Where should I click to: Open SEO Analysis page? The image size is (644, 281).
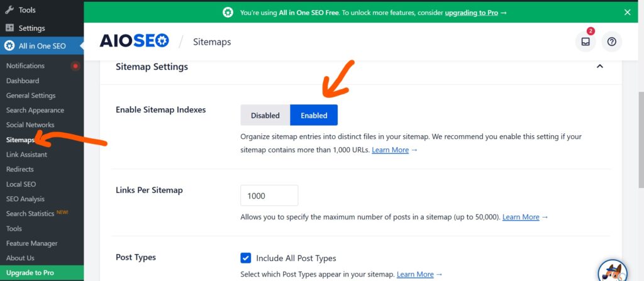click(x=25, y=199)
